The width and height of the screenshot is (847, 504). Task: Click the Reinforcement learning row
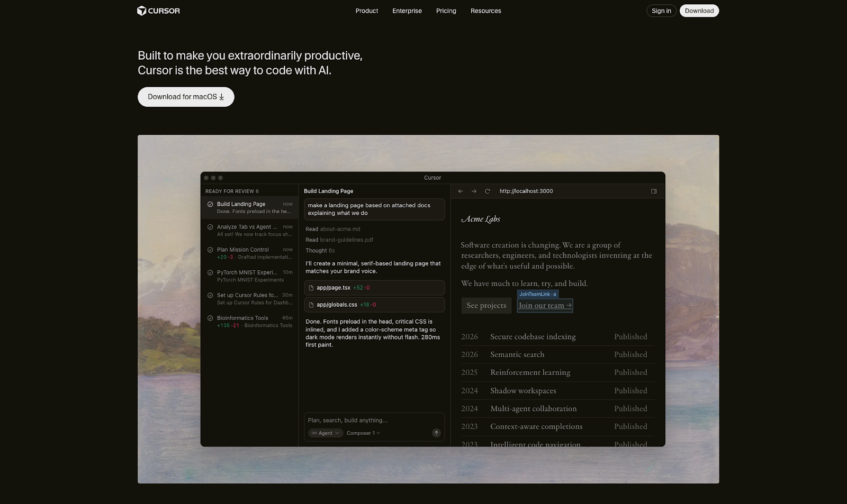tap(557, 373)
